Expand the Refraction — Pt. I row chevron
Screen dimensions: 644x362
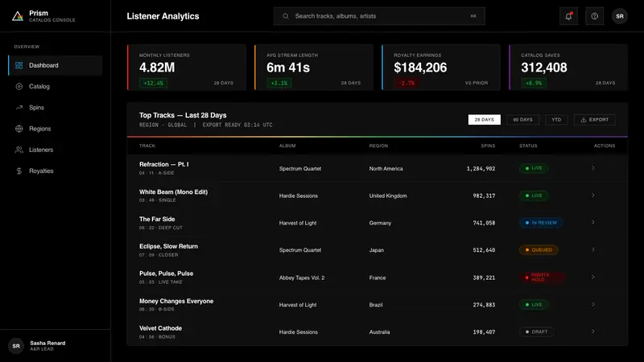[x=593, y=168]
